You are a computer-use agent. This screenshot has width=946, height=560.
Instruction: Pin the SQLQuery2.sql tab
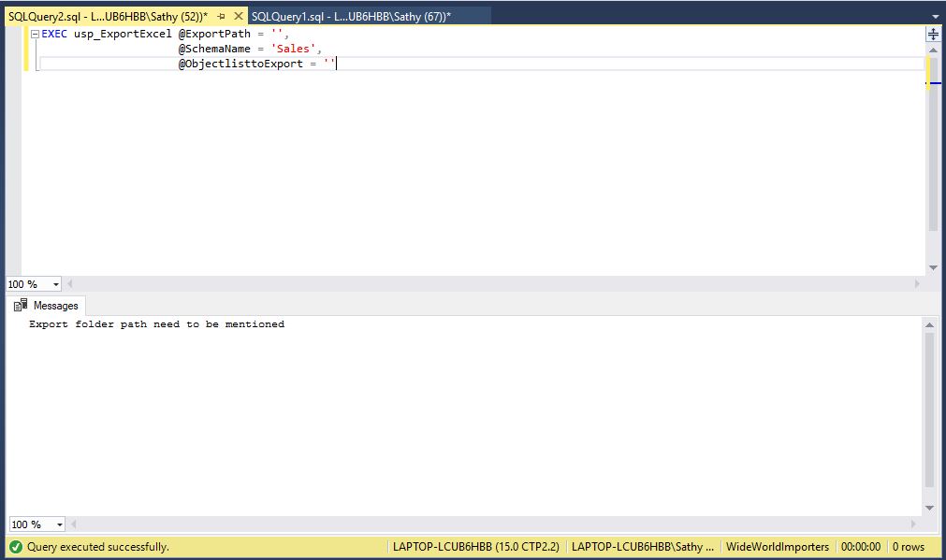click(222, 16)
